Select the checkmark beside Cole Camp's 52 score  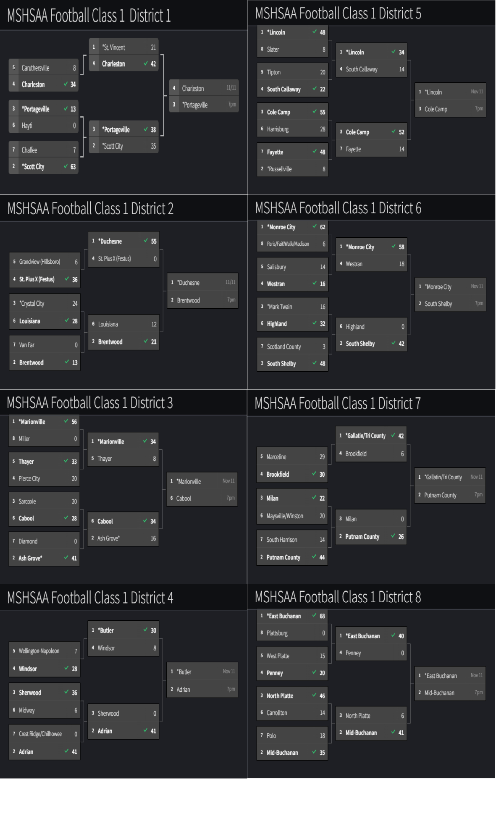coord(394,132)
